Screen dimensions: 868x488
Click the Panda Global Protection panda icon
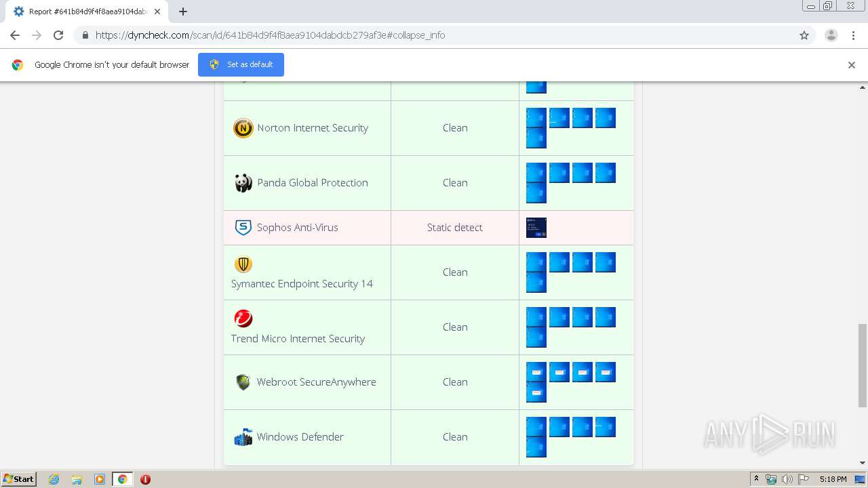tap(243, 183)
